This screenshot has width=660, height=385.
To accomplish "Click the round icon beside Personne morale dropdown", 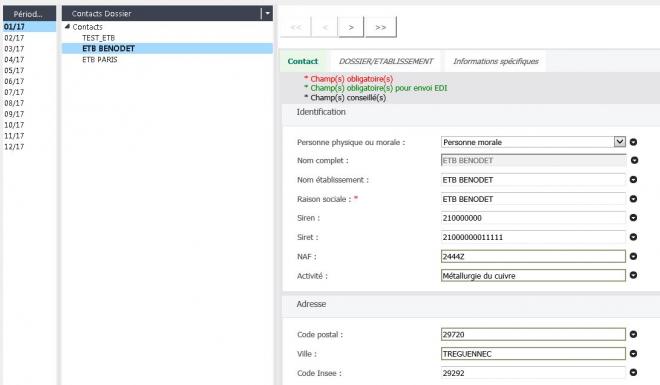I will point(633,142).
